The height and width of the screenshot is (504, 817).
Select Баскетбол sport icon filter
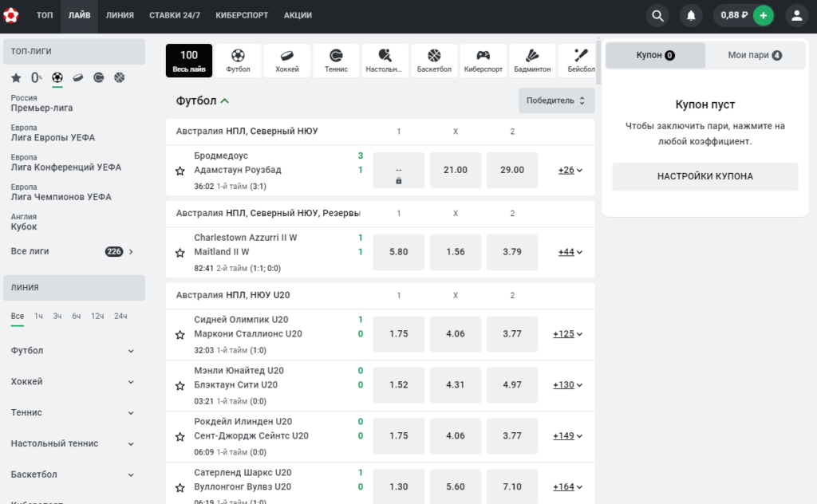click(x=434, y=61)
